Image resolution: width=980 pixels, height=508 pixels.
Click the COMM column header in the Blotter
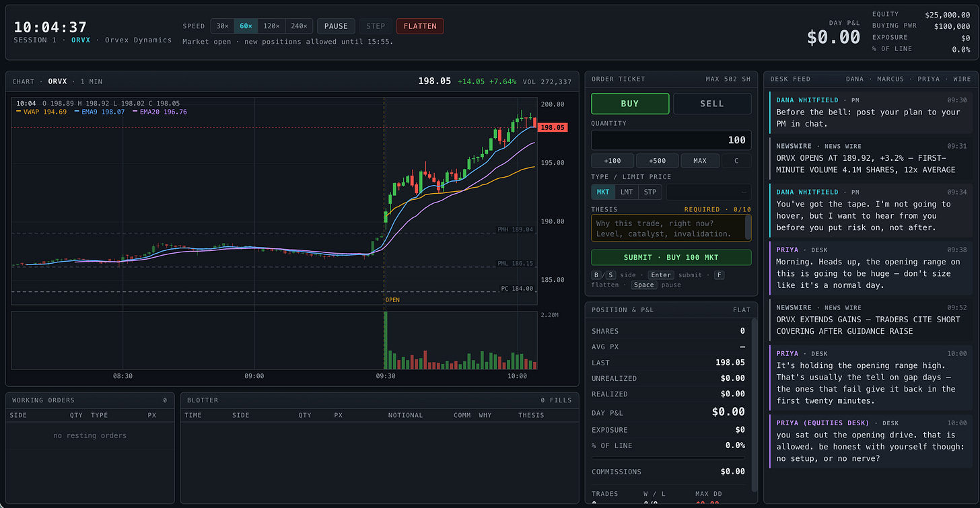pos(462,415)
